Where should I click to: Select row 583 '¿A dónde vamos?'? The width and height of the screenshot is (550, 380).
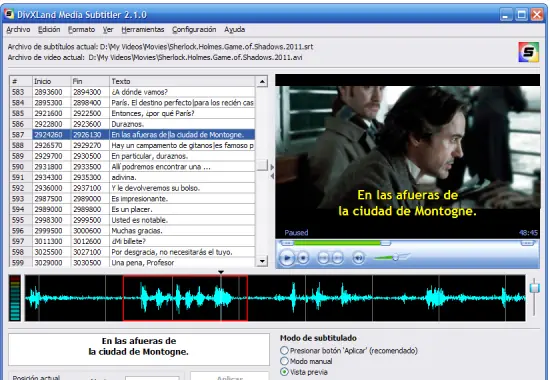click(132, 92)
